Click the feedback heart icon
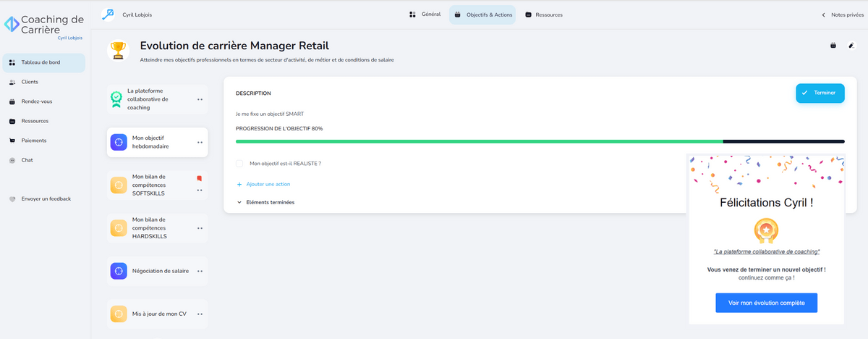The width and height of the screenshot is (868, 339). [12, 198]
